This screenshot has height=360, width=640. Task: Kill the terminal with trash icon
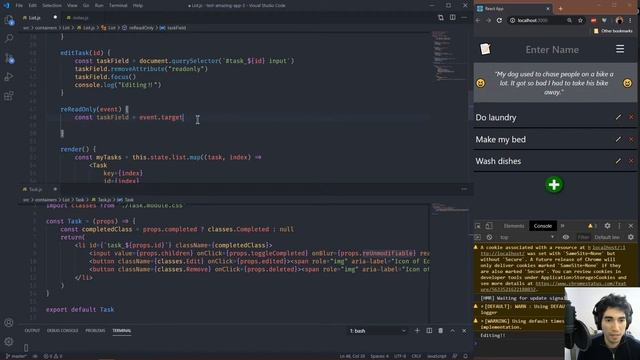pos(440,331)
